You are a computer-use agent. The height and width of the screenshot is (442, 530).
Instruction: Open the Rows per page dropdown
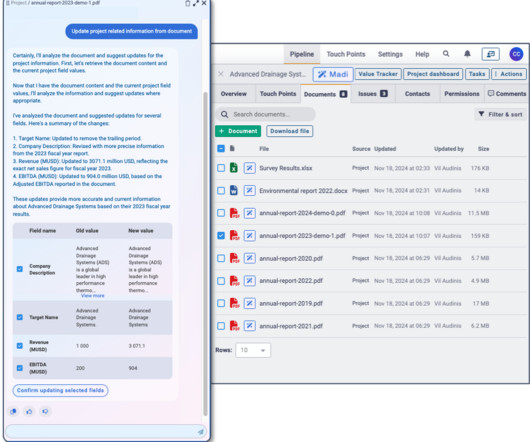click(253, 350)
